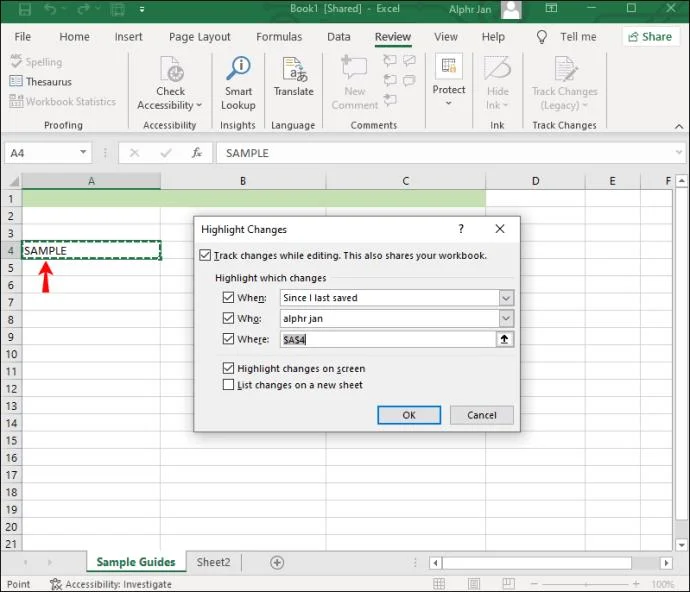Open Workbook Statistics
The image size is (690, 592).
[x=62, y=101]
